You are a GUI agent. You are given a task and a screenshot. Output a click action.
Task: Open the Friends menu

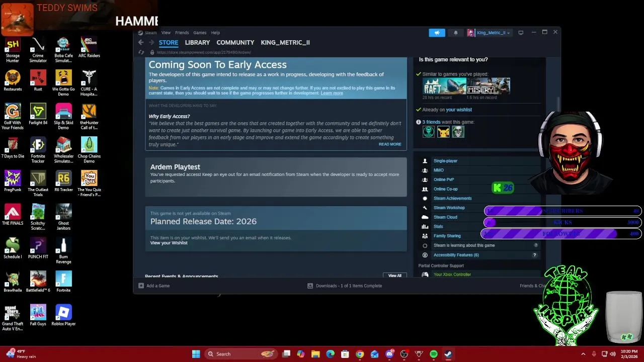[x=182, y=33]
